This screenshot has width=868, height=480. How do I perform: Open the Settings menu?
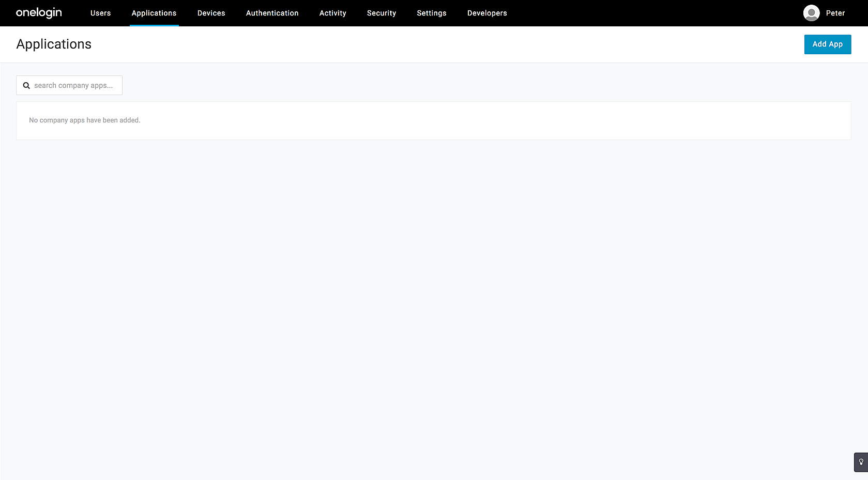pos(432,13)
